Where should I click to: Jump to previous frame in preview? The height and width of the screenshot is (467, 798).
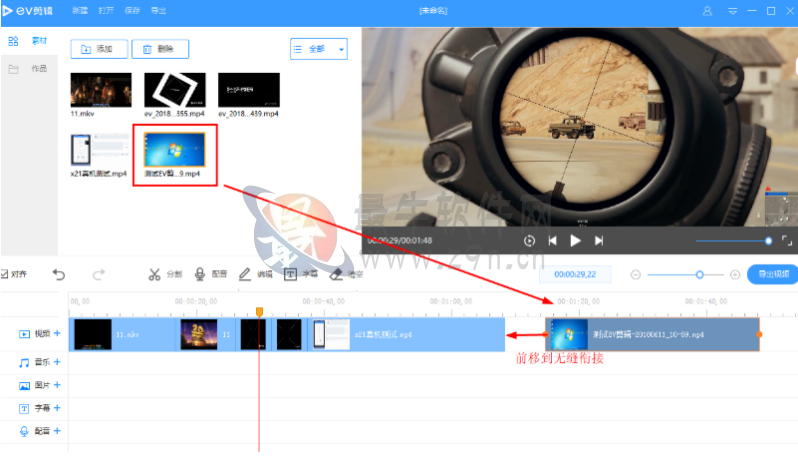[553, 241]
